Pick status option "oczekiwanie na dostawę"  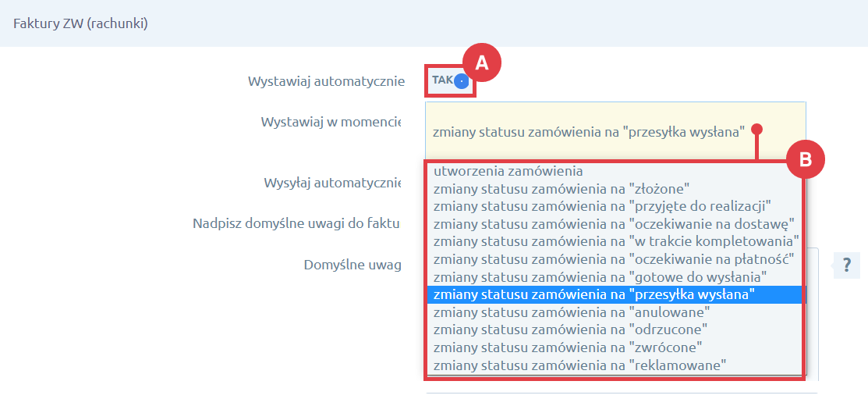615,224
